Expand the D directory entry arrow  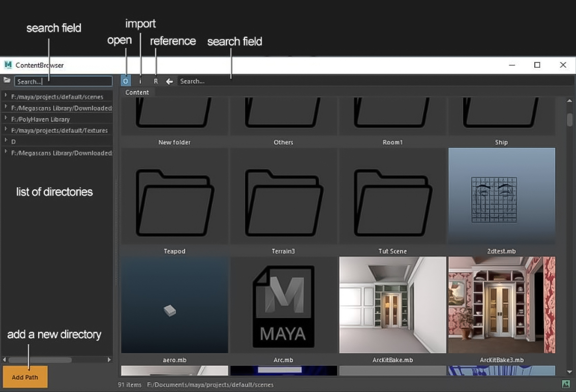[6, 141]
